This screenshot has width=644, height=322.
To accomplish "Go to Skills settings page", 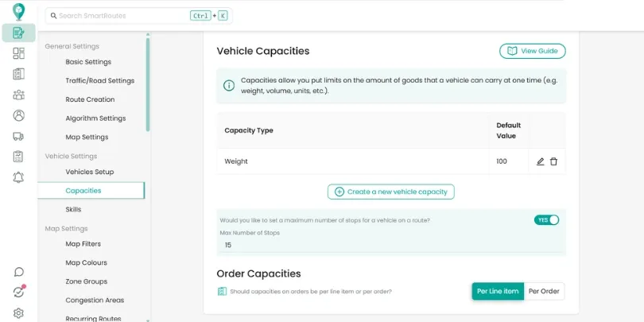I will (73, 209).
